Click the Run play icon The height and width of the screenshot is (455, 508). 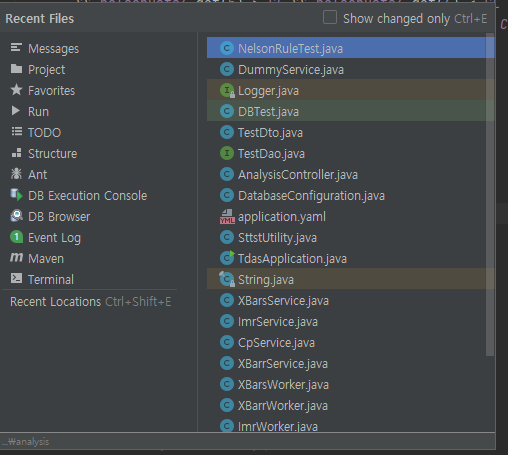(x=16, y=111)
